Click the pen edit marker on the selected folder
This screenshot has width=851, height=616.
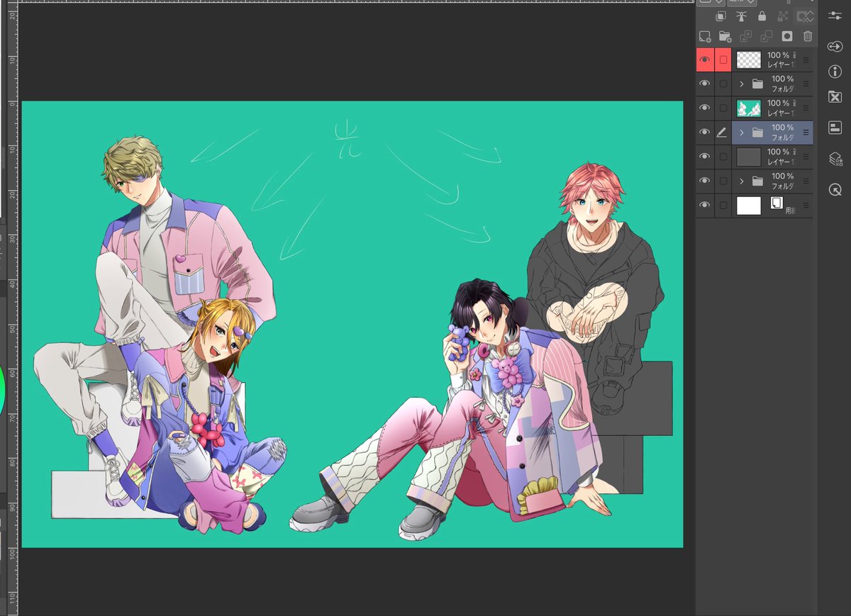[723, 132]
